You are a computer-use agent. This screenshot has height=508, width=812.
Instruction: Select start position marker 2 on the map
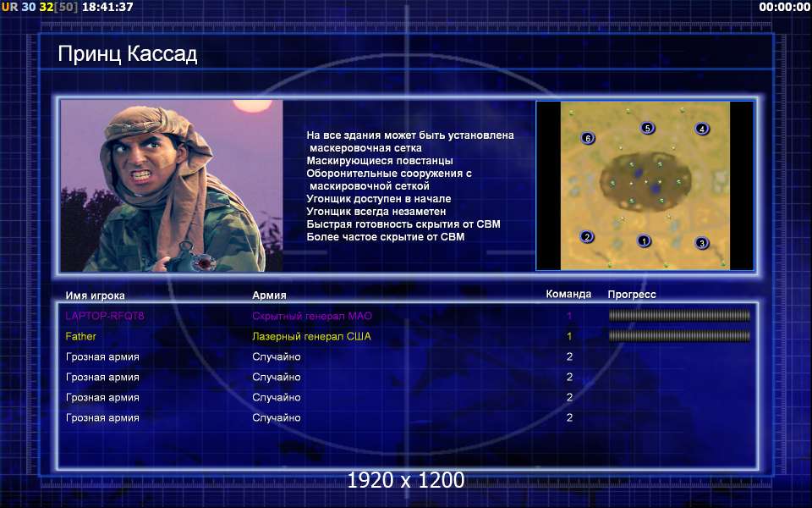(587, 237)
